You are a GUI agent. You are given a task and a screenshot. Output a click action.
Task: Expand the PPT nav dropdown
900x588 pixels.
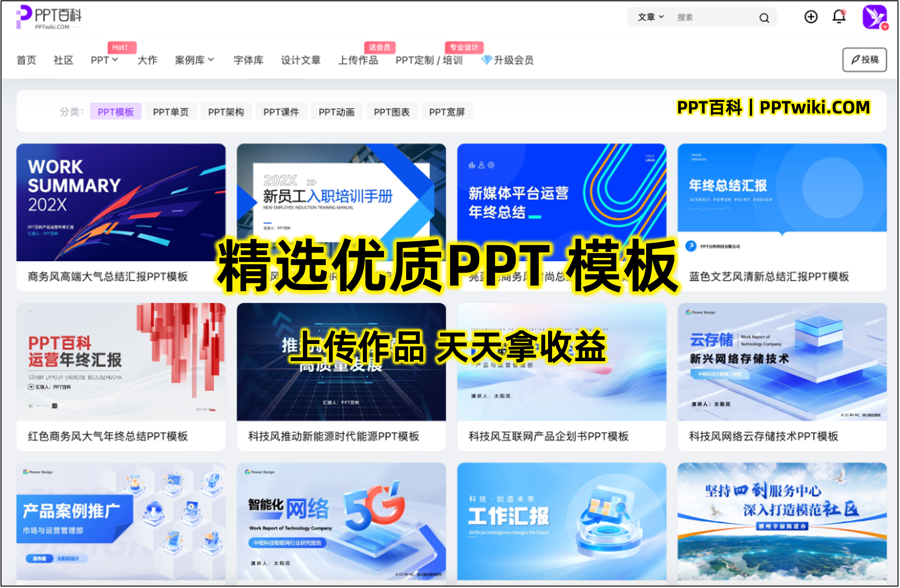pos(104,60)
